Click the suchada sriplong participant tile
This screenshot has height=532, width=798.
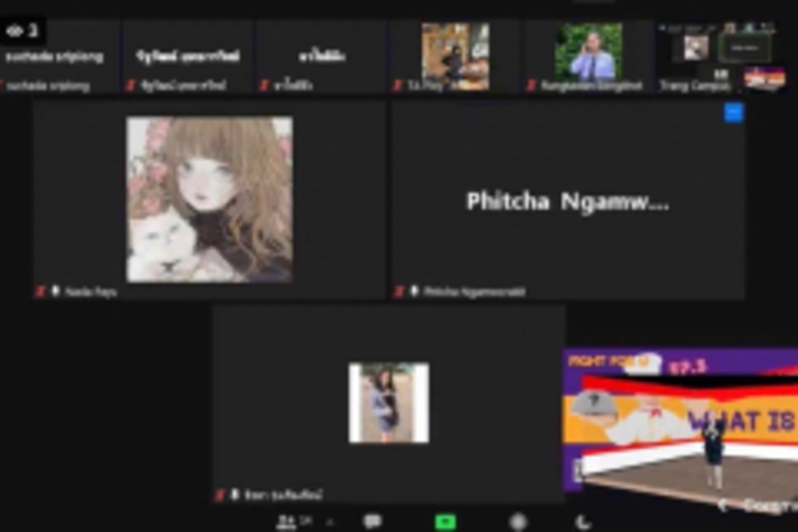tap(60, 56)
